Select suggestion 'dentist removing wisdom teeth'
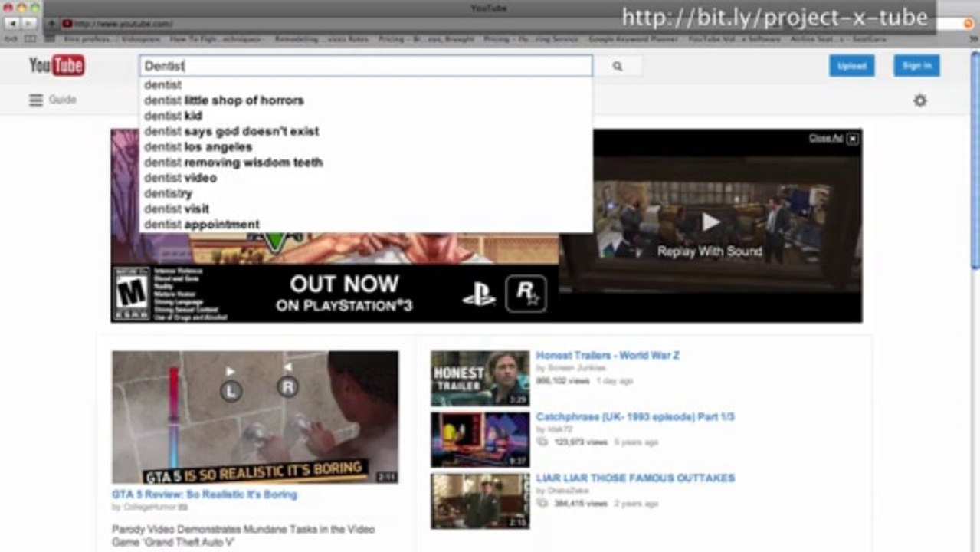980x552 pixels. click(365, 163)
